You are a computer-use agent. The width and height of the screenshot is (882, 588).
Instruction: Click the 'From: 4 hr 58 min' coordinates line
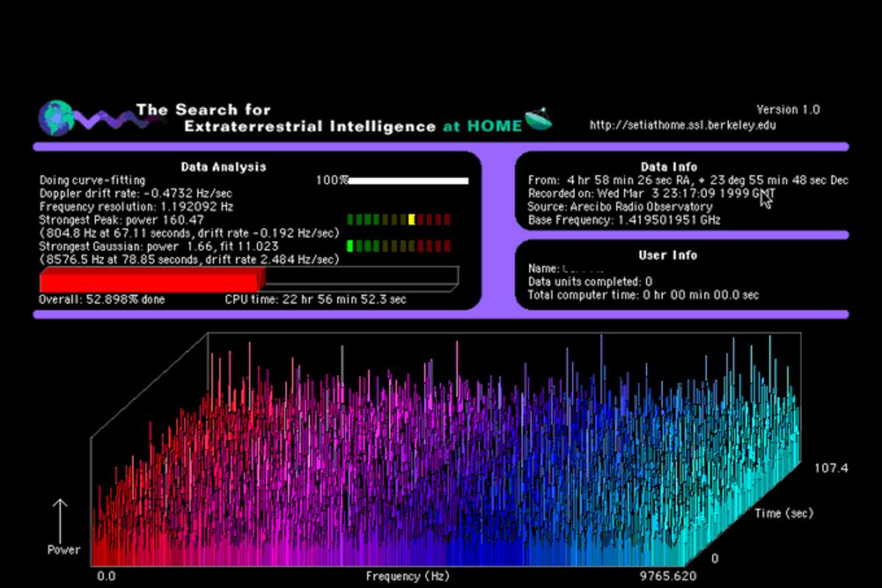[x=688, y=180]
